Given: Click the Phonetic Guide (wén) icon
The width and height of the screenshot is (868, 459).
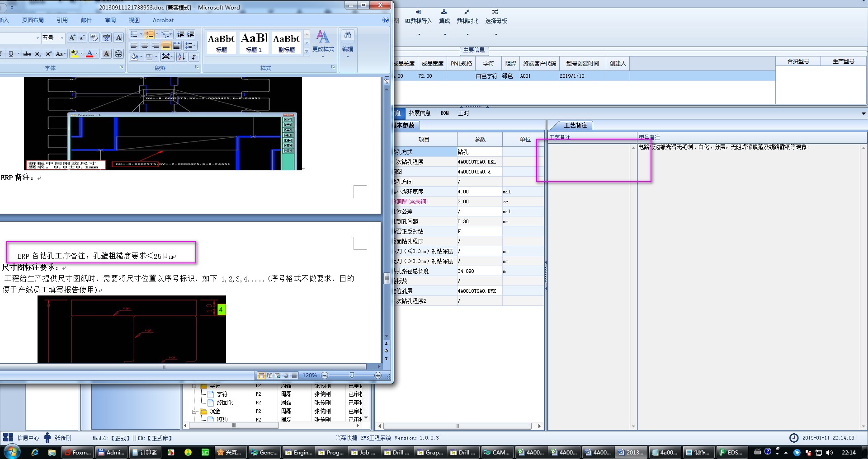Looking at the screenshot, I should coord(106,38).
